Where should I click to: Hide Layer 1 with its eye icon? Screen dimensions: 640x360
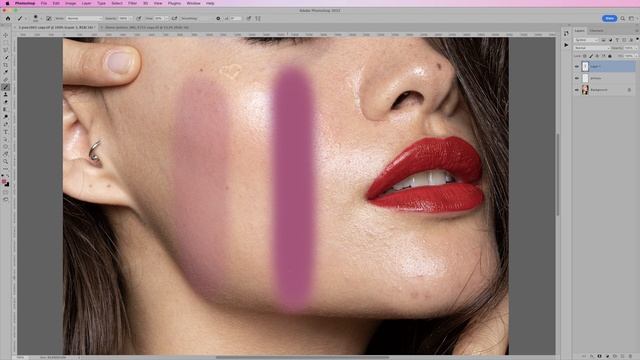[x=577, y=66]
